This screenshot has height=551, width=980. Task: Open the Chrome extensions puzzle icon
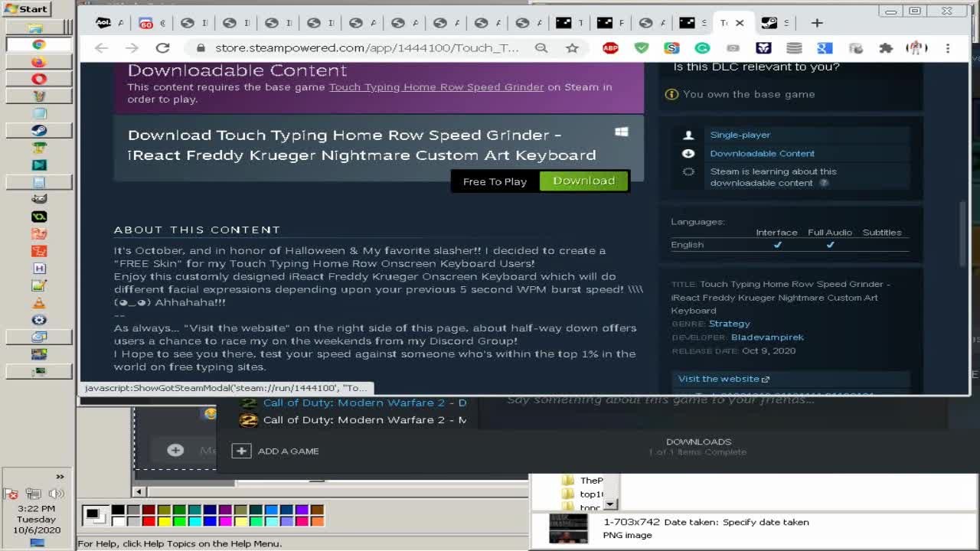[x=886, y=48]
